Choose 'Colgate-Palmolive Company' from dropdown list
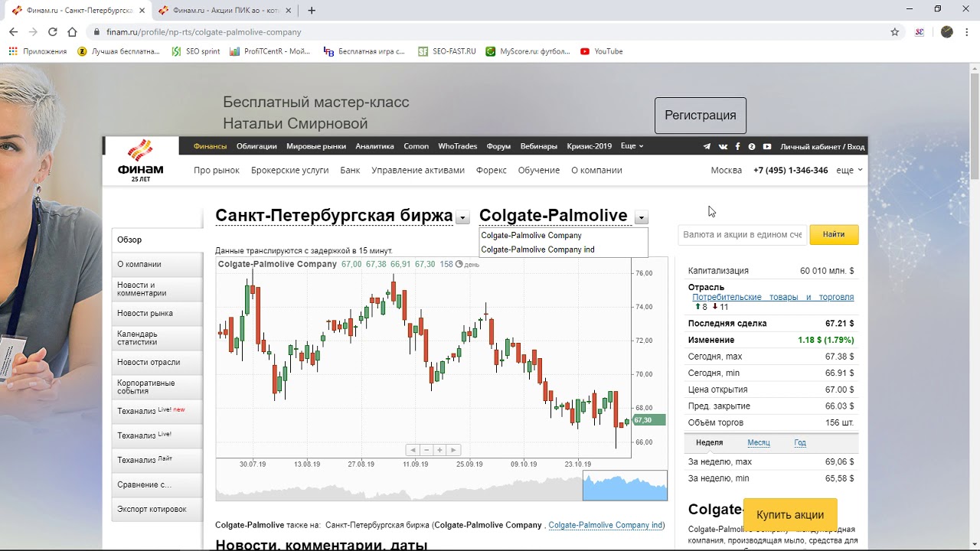 [531, 236]
